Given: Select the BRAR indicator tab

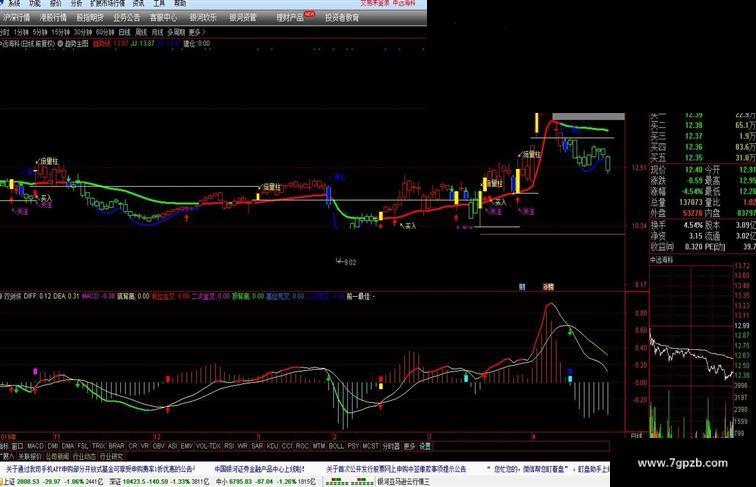Looking at the screenshot, I should click(116, 446).
